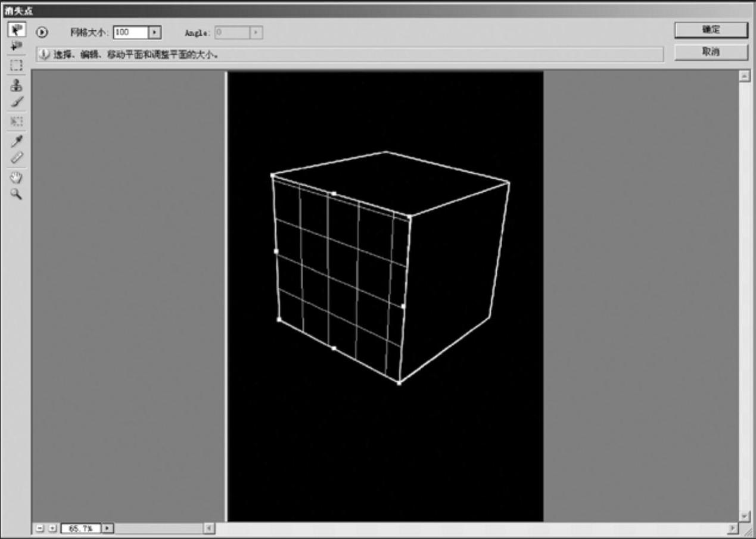This screenshot has width=756, height=539.
Task: Click the 确定 (OK) button
Action: (711, 30)
